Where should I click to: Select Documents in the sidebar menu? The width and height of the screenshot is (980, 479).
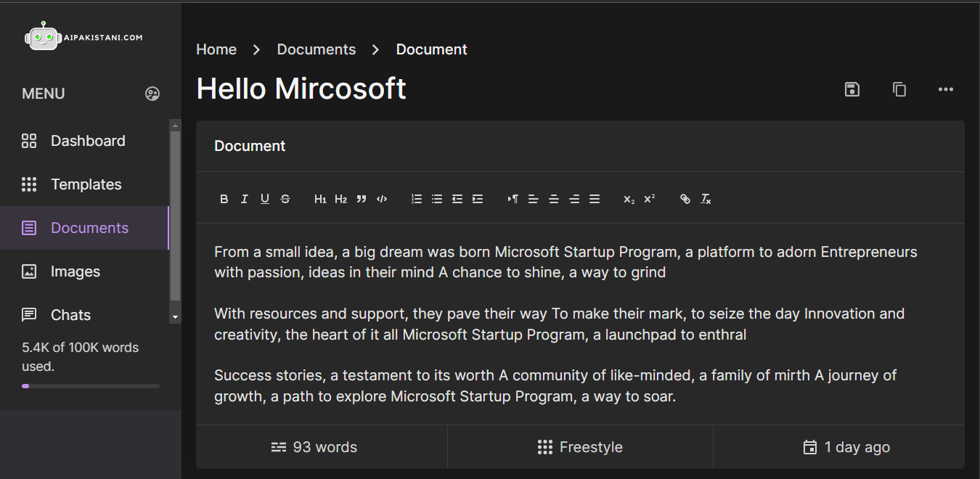[x=84, y=228]
